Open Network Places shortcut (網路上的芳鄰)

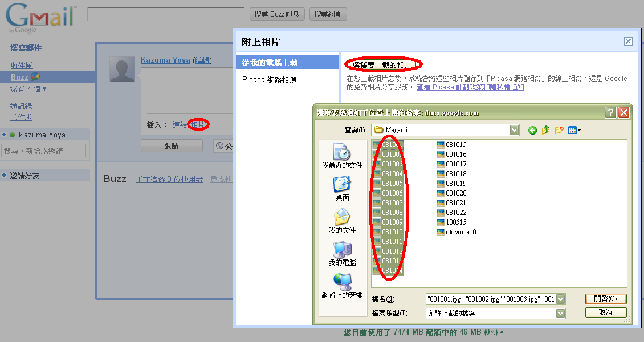[x=342, y=286]
